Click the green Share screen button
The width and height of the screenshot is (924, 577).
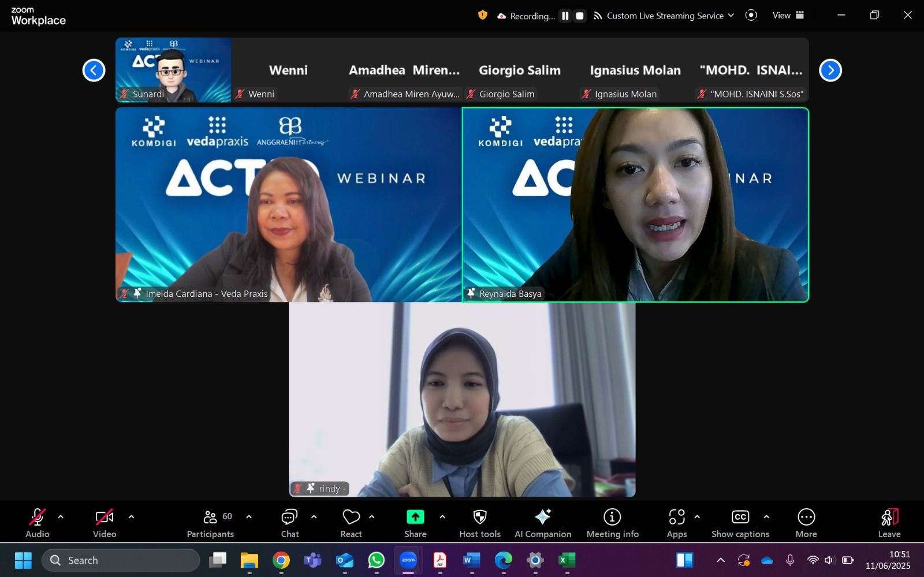415,523
